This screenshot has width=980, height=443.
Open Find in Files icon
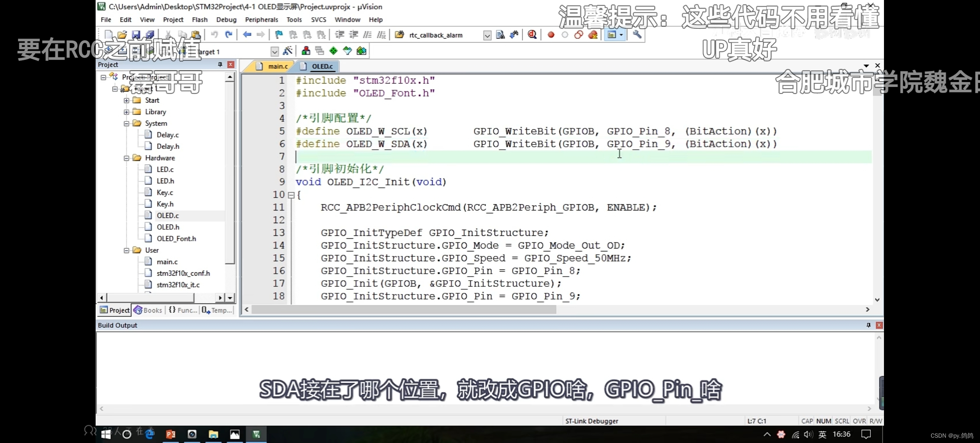tap(399, 35)
